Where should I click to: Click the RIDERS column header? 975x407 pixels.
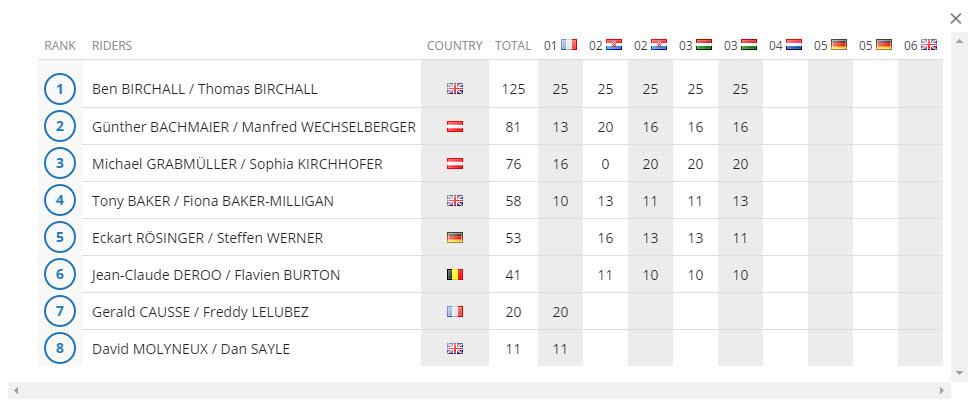pyautogui.click(x=112, y=45)
